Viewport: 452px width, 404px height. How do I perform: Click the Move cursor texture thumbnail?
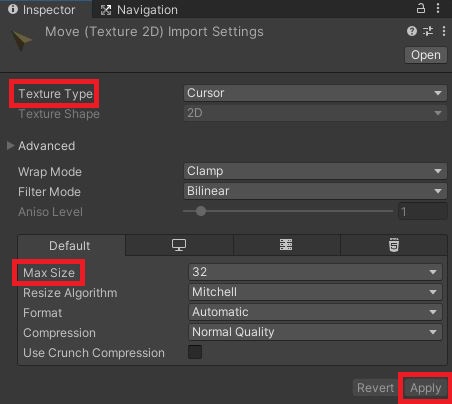coord(21,40)
